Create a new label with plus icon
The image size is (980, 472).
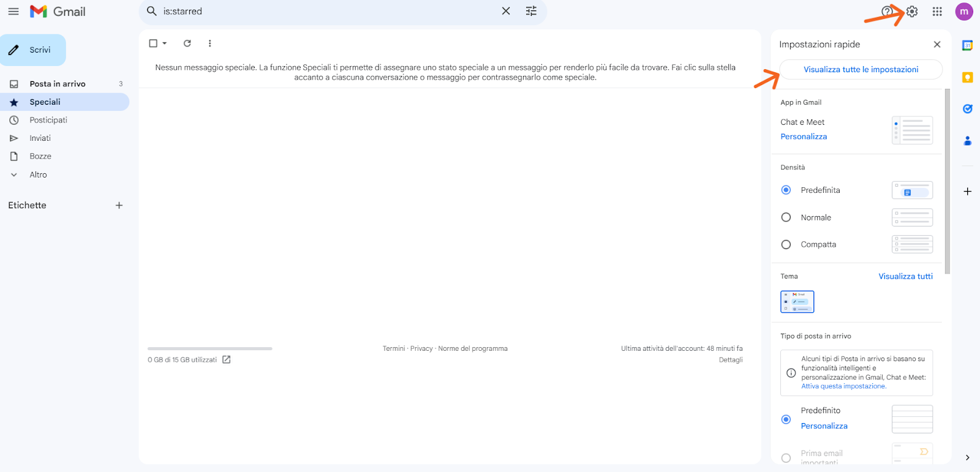(x=119, y=206)
